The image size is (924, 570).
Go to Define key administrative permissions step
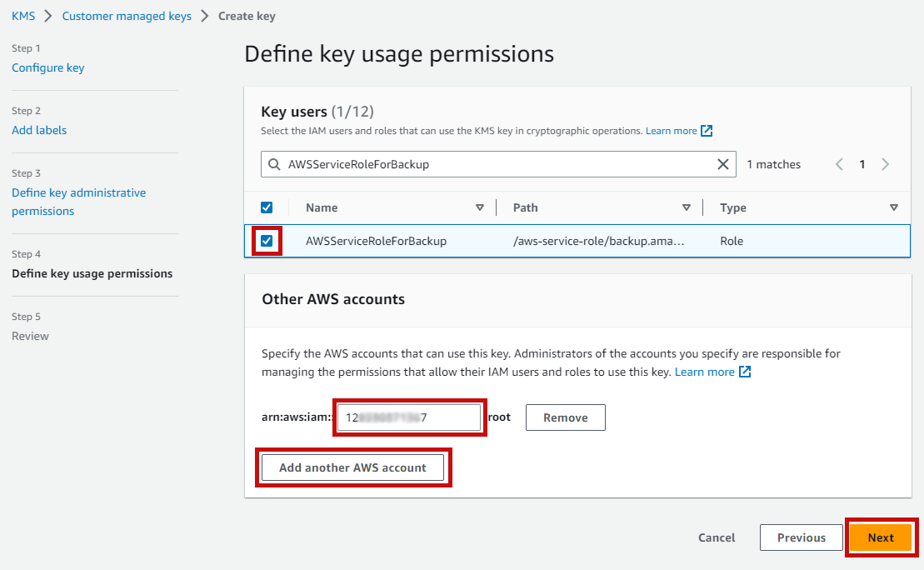click(79, 202)
